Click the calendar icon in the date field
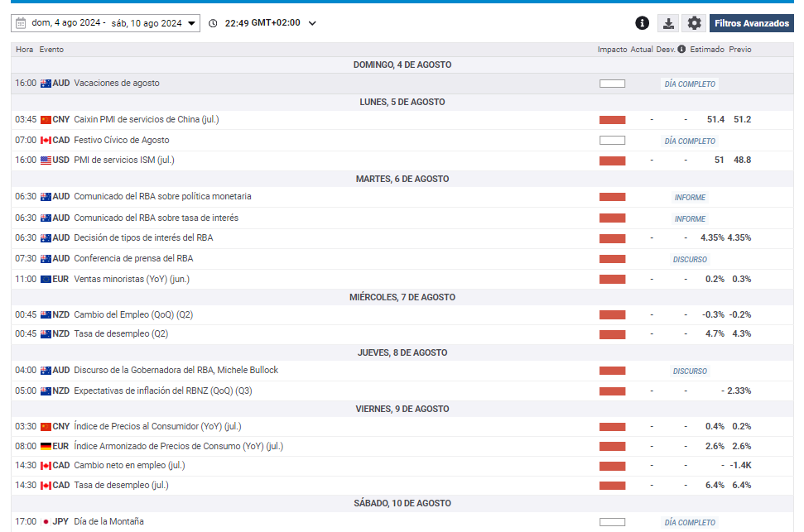This screenshot has height=532, width=804. click(21, 23)
